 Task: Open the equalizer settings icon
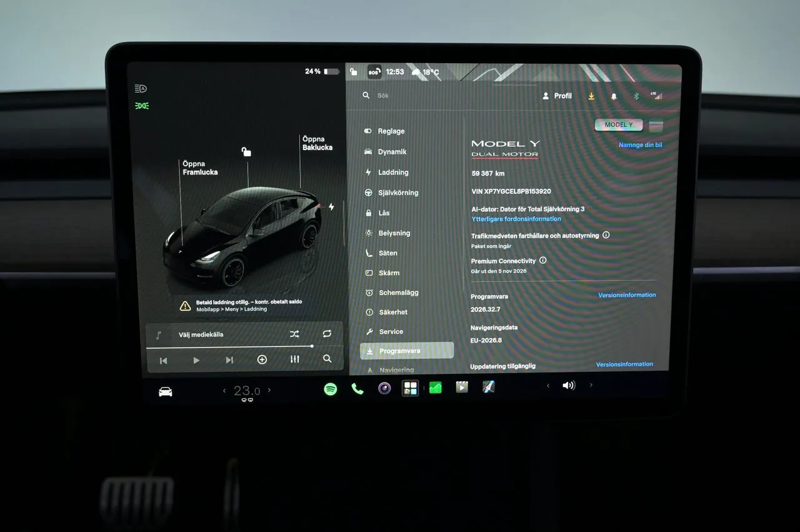pyautogui.click(x=295, y=359)
